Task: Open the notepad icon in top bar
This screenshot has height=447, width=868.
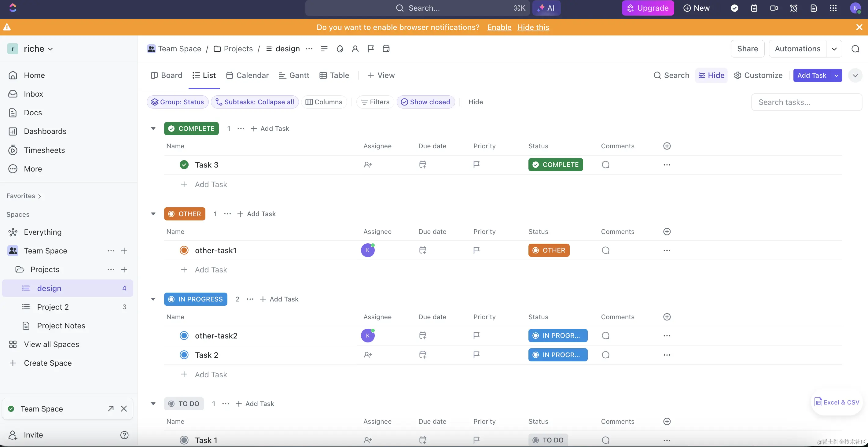Action: click(x=754, y=8)
